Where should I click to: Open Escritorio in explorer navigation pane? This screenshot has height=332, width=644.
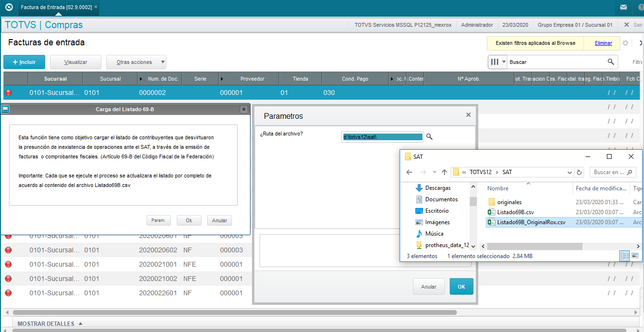tap(437, 211)
